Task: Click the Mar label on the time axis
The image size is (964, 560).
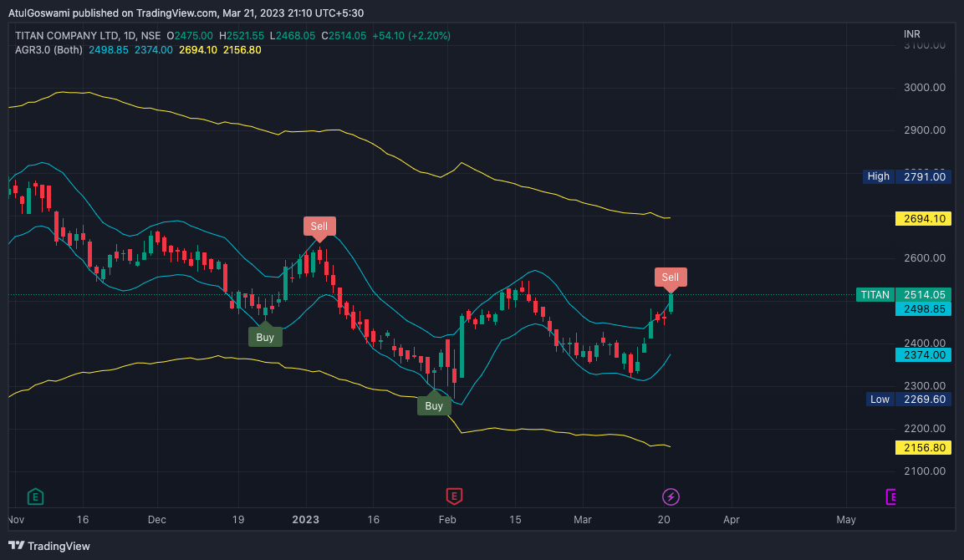Action: point(582,519)
